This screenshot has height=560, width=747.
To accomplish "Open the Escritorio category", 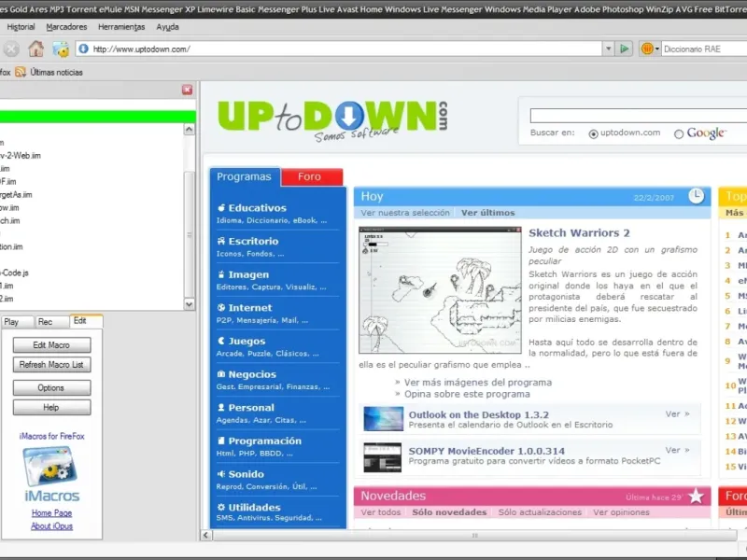I will (x=253, y=241).
